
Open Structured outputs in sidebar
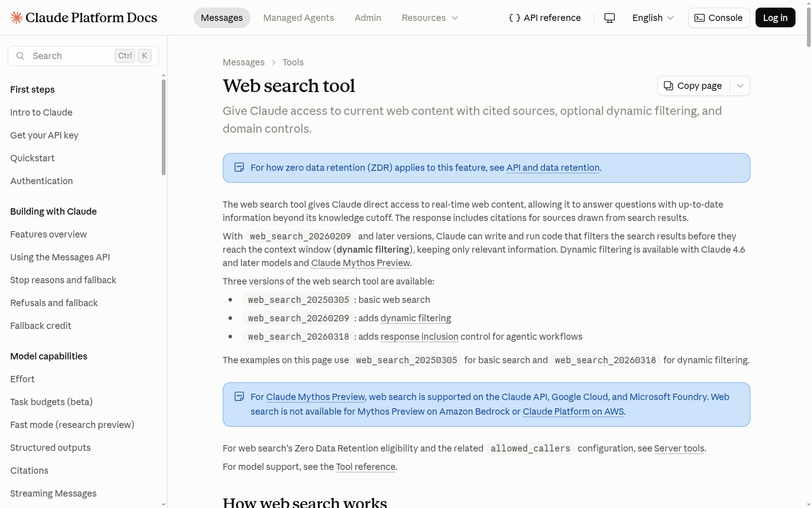tap(50, 448)
